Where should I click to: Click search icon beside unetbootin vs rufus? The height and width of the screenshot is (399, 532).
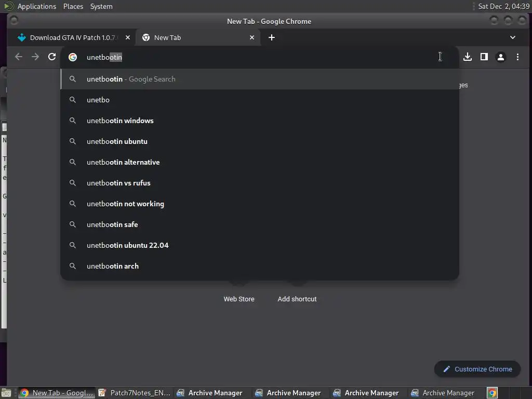[73, 183]
